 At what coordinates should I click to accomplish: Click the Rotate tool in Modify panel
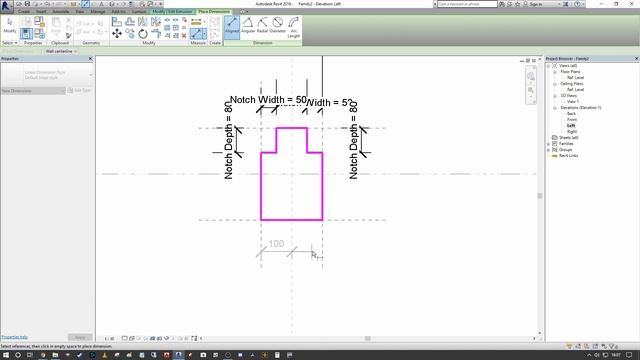point(143,33)
